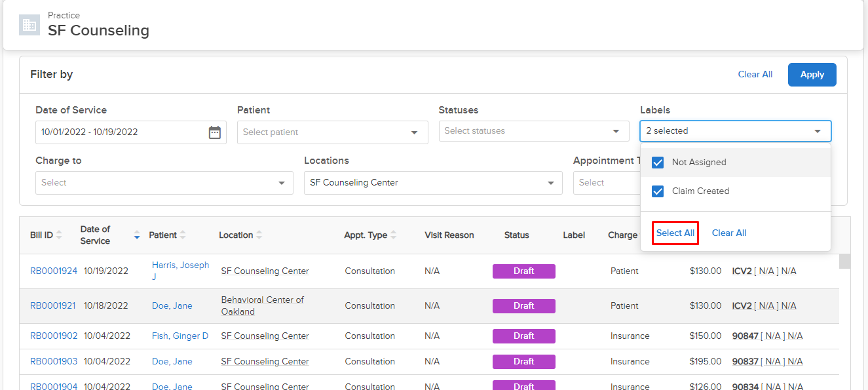The width and height of the screenshot is (868, 390).
Task: Open the date of service calendar icon
Action: (x=215, y=132)
